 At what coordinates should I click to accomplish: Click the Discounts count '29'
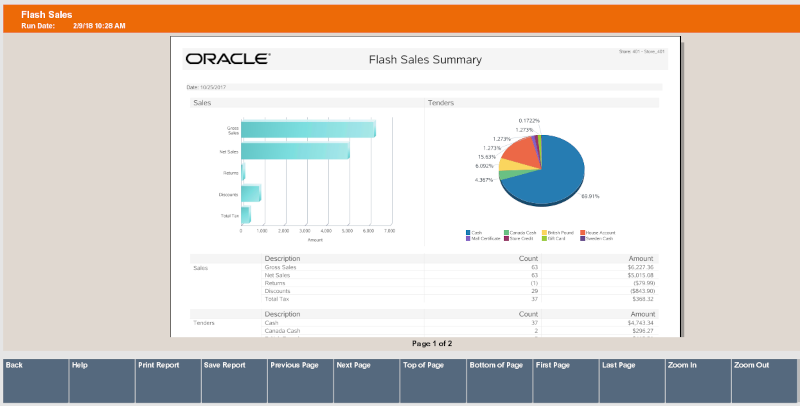pos(535,291)
